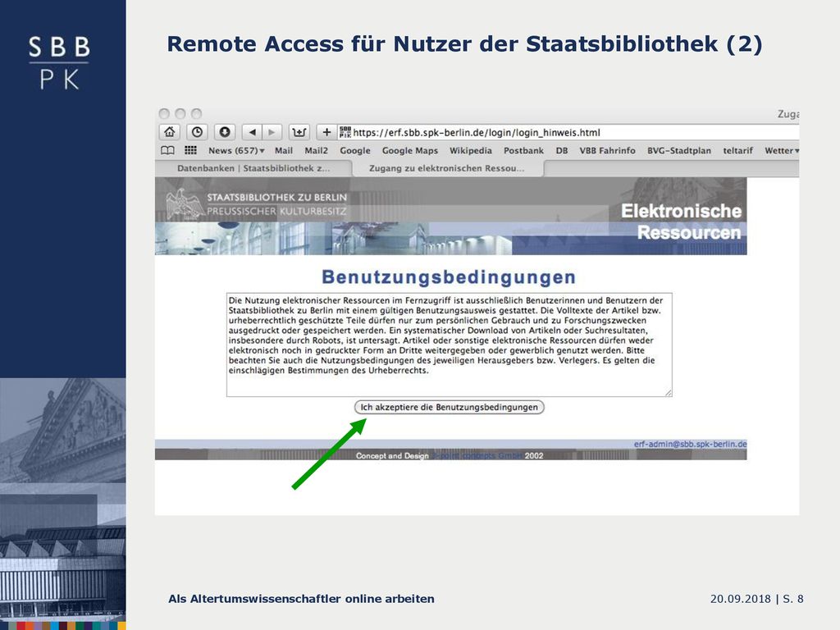Screen dimensions: 840x630
Task: Open the bookmarks book icon
Action: [x=167, y=151]
